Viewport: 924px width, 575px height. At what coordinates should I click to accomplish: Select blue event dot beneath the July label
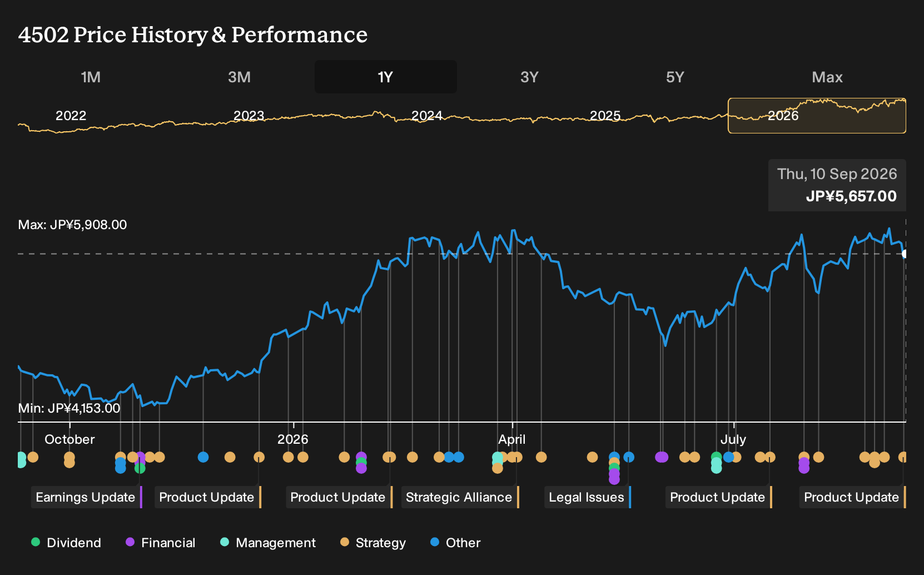pos(728,457)
